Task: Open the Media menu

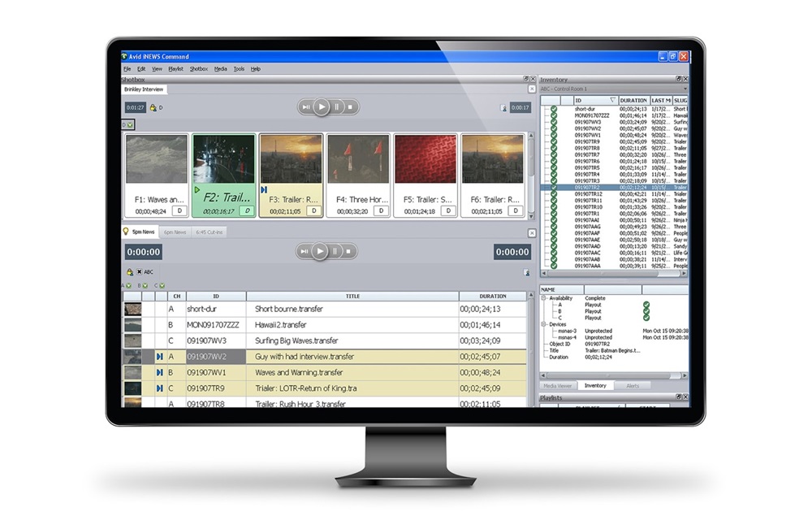Action: [x=221, y=69]
